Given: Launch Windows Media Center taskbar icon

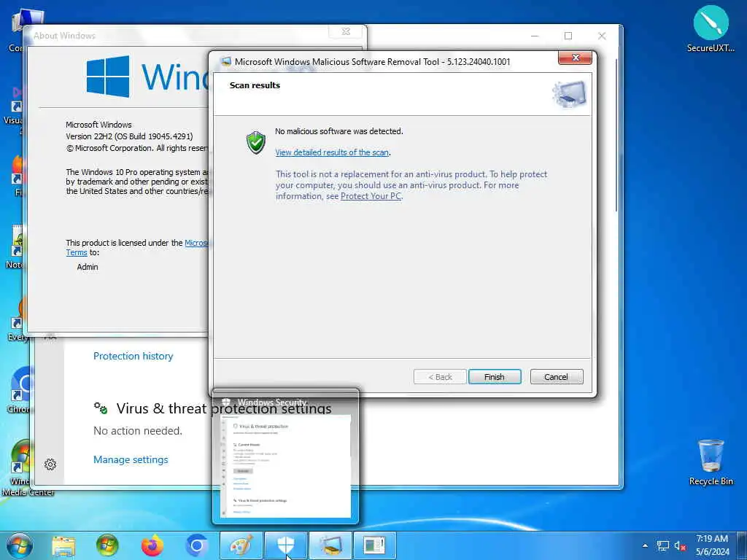Looking at the screenshot, I should coord(107,545).
